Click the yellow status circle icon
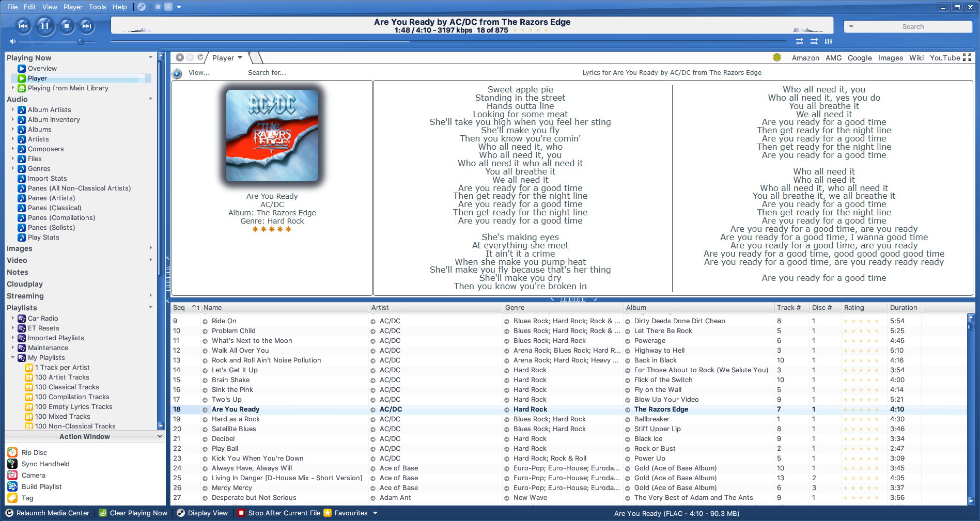 click(x=777, y=57)
